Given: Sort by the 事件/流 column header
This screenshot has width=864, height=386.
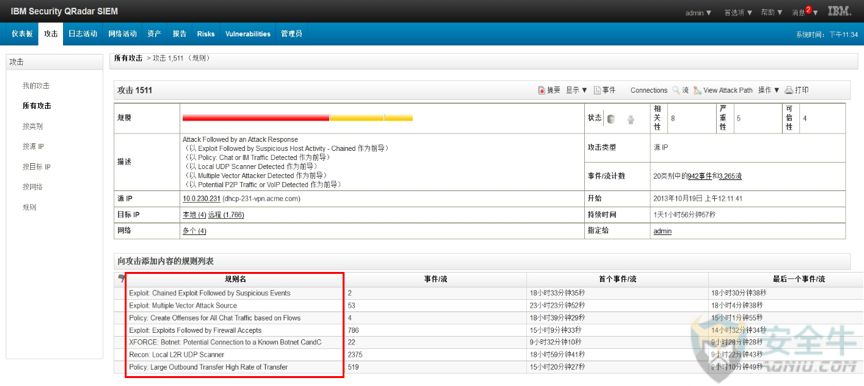Looking at the screenshot, I should coord(435,279).
